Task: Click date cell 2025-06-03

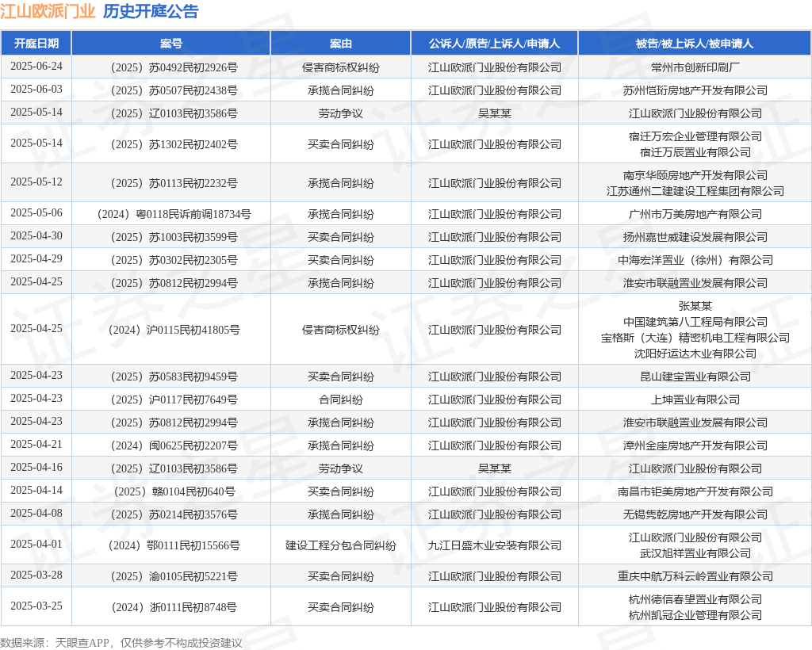Action: click(36, 90)
